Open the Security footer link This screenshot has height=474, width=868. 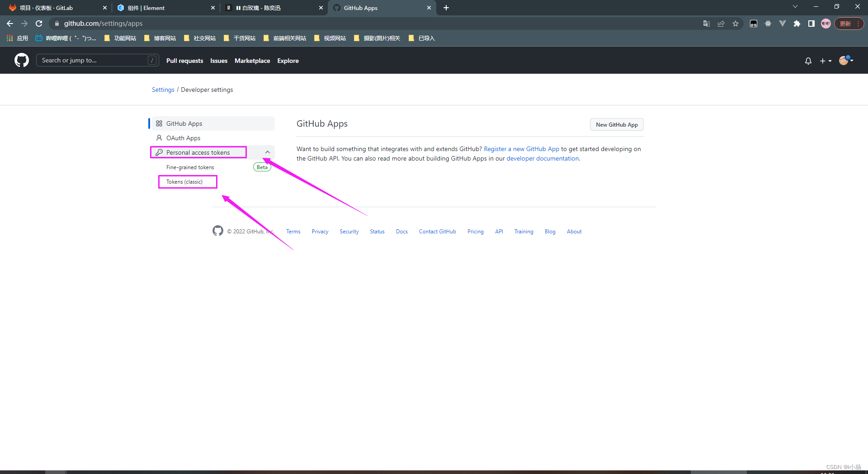(349, 232)
